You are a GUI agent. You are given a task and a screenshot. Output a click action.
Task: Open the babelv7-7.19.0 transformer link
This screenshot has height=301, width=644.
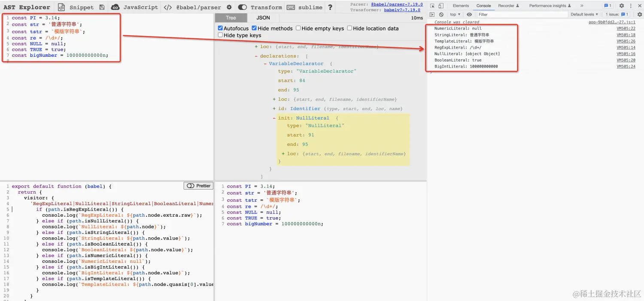pos(402,9)
